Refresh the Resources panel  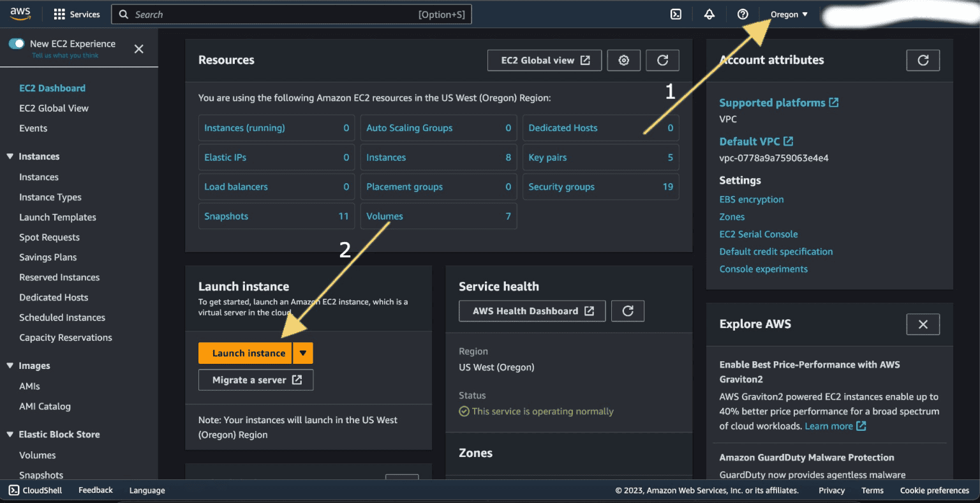662,60
